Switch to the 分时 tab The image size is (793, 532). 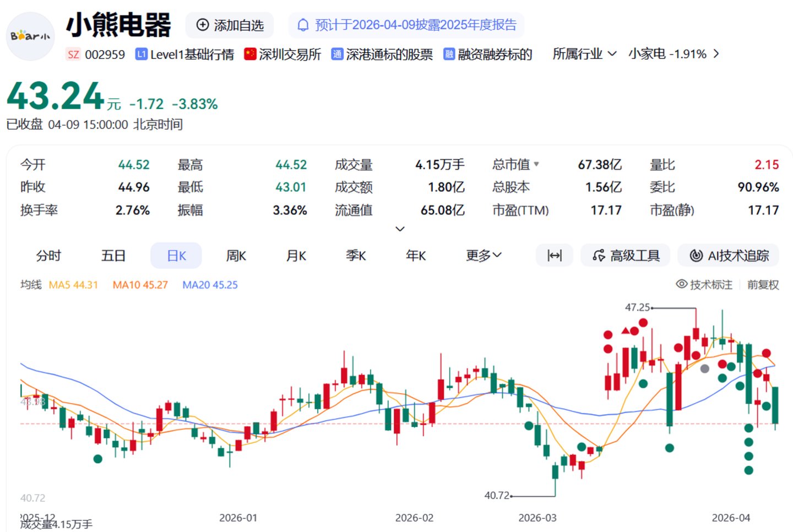[x=48, y=256]
